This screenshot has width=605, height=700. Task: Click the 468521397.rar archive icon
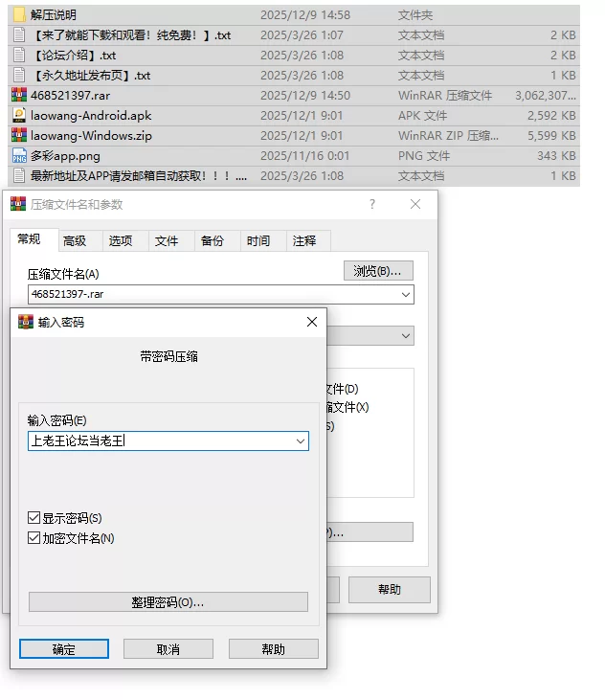tap(19, 95)
